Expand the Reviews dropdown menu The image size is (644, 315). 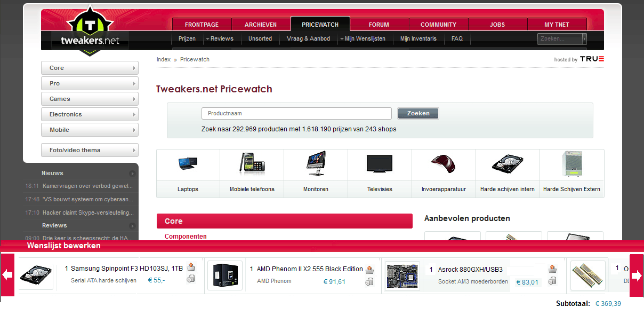point(221,38)
